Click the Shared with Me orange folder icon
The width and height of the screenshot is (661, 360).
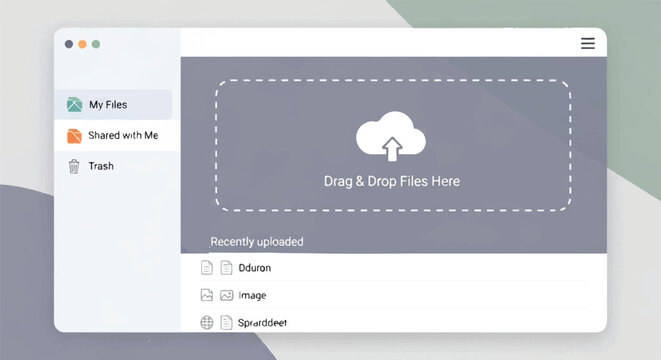pos(74,136)
